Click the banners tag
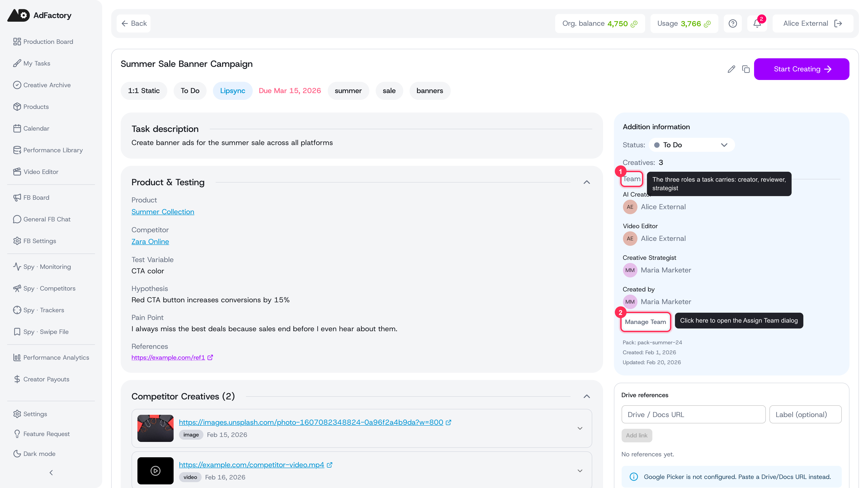 click(430, 91)
